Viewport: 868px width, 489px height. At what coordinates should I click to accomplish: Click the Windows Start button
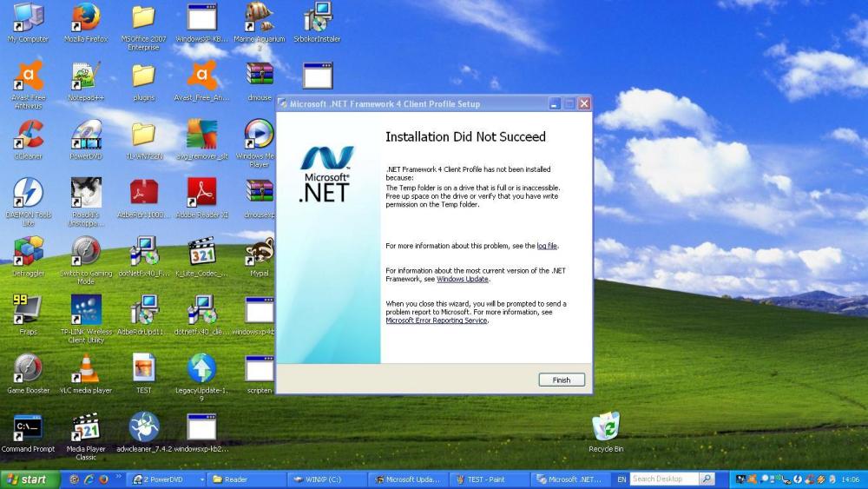pos(26,479)
